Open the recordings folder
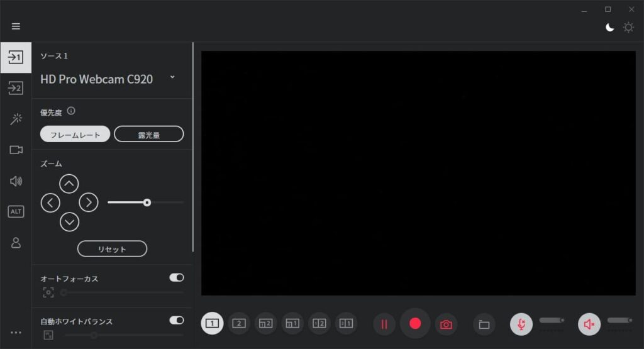 point(484,324)
